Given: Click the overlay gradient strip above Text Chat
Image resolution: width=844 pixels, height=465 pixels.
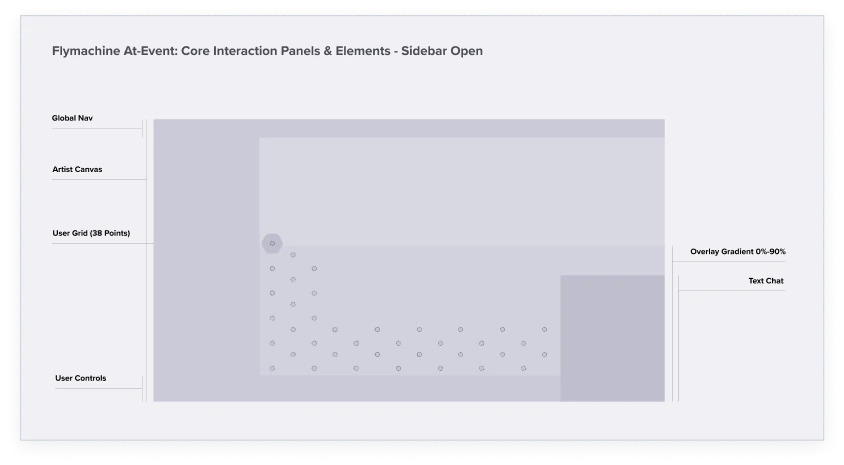Looking at the screenshot, I should [612, 260].
